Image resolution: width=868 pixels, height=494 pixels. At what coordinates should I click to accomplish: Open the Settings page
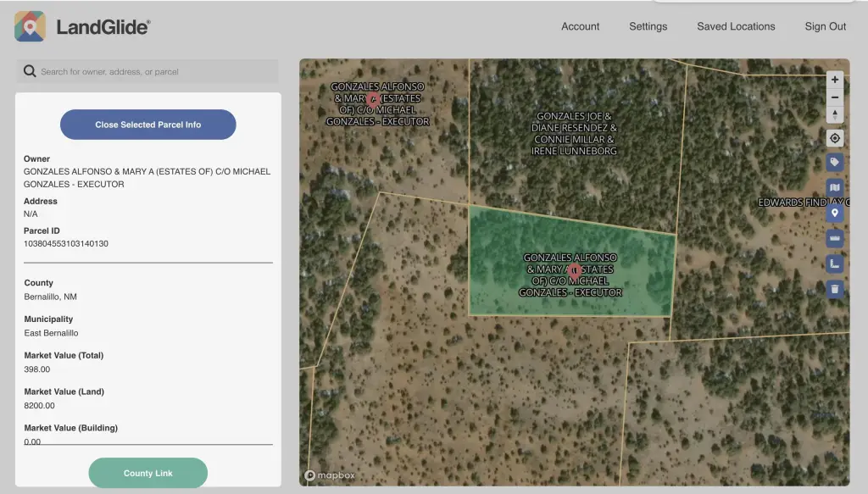point(648,26)
